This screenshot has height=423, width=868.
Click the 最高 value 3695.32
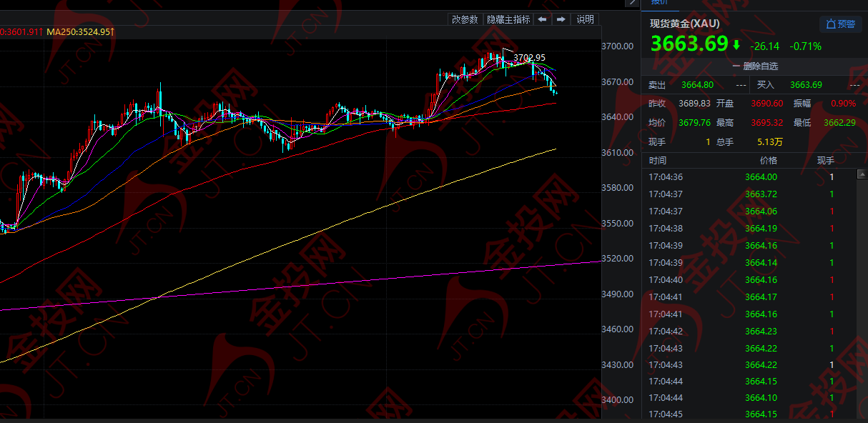click(x=768, y=123)
